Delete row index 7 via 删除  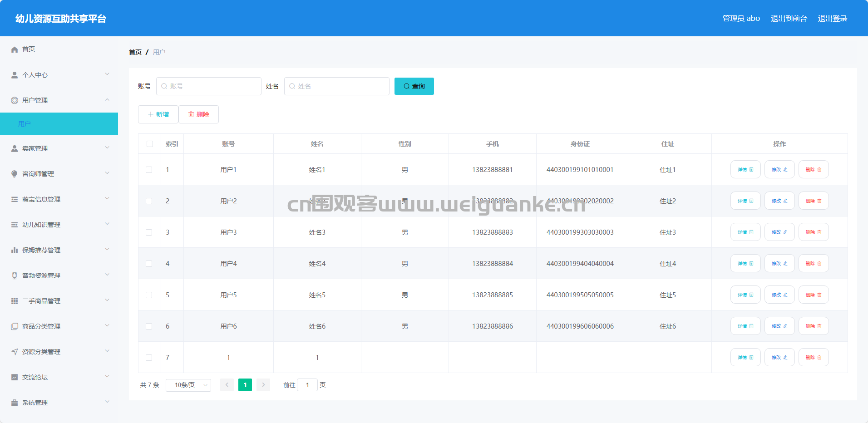814,357
